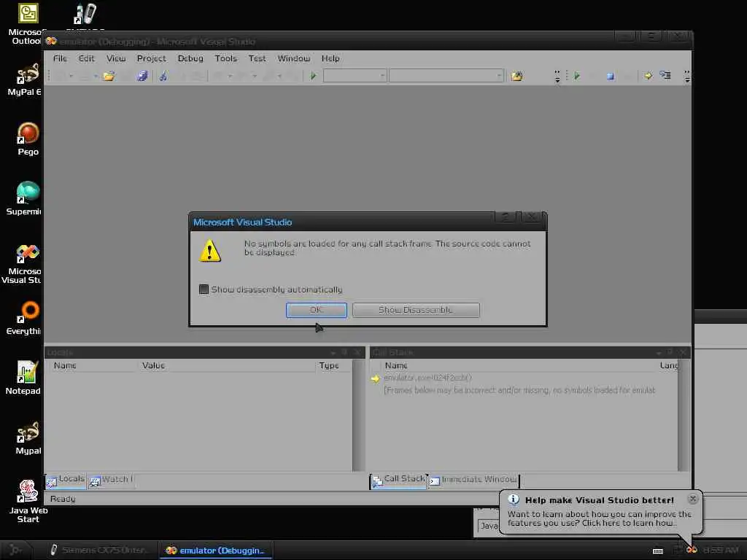Screen dimensions: 747x560
Task: Open the File menu
Action: coord(60,58)
